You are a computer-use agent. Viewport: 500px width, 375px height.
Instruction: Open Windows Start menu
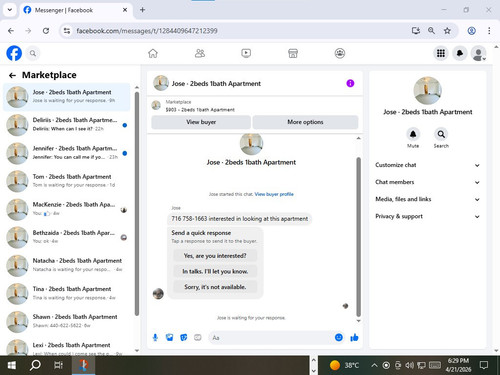pyautogui.click(x=12, y=365)
